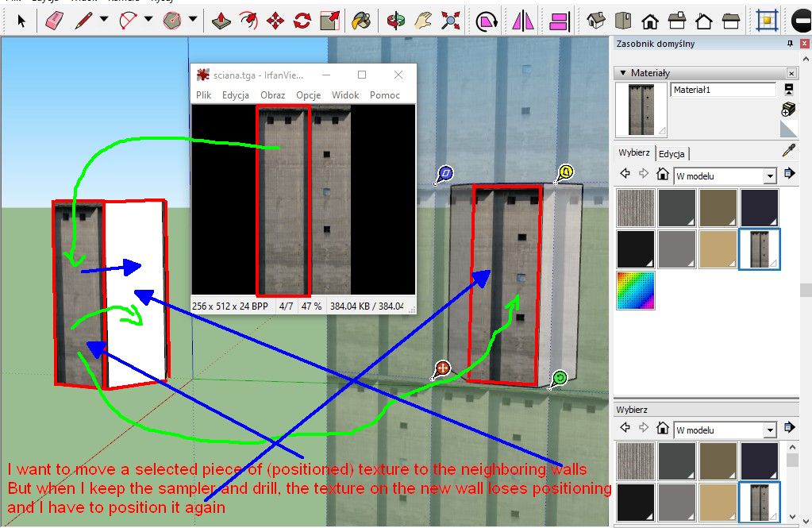Click the green texture scale-rotate pin
The height and width of the screenshot is (528, 812).
pyautogui.click(x=558, y=379)
